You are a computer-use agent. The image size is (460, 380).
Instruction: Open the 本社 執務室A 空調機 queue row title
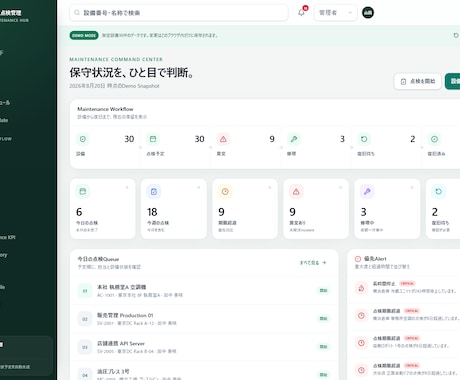(x=121, y=287)
